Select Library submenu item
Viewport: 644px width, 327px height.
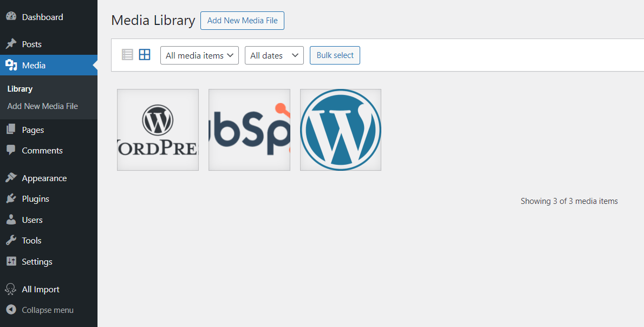tap(20, 88)
